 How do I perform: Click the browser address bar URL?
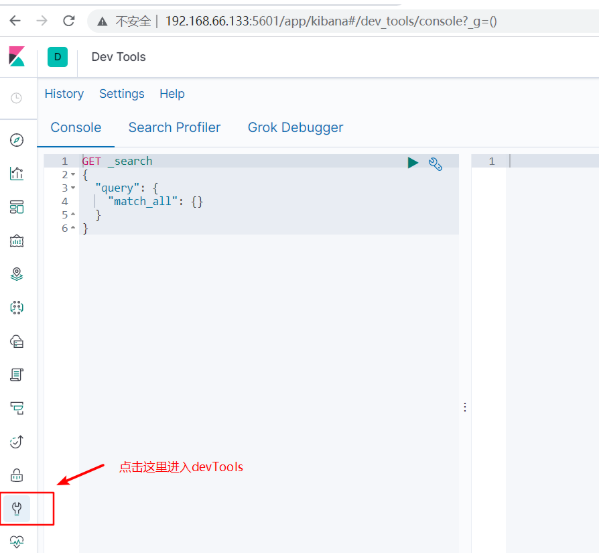click(x=331, y=21)
